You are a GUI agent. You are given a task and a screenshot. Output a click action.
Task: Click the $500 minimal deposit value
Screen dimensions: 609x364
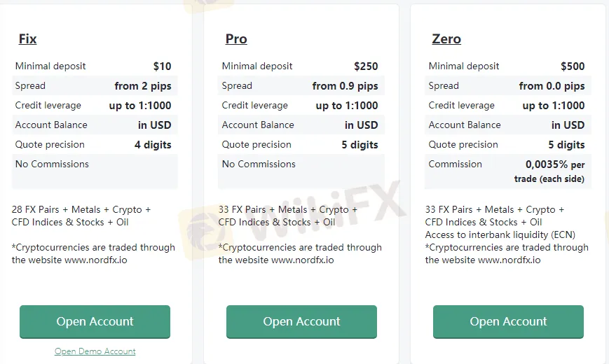(x=573, y=66)
